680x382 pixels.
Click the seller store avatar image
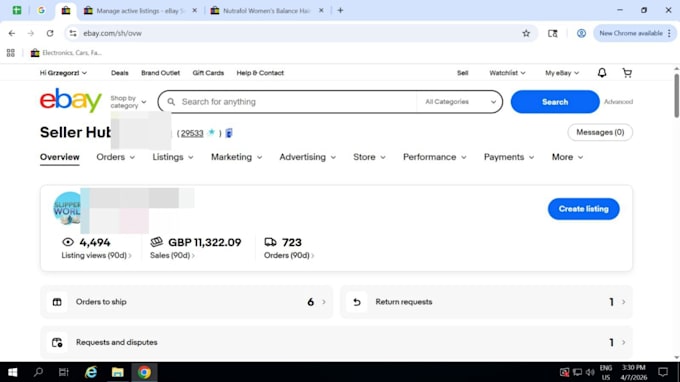[67, 208]
